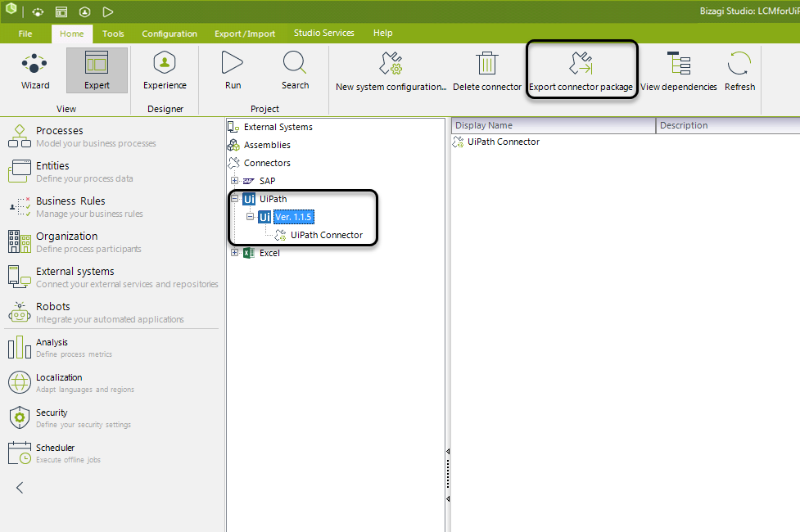This screenshot has height=532, width=800.
Task: Select the Tools ribbon tab
Action: (x=113, y=34)
